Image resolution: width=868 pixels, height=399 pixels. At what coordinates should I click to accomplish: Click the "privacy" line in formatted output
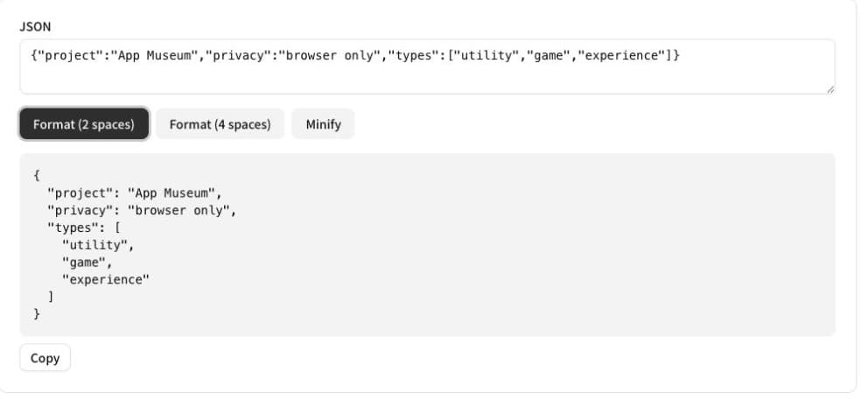point(142,211)
